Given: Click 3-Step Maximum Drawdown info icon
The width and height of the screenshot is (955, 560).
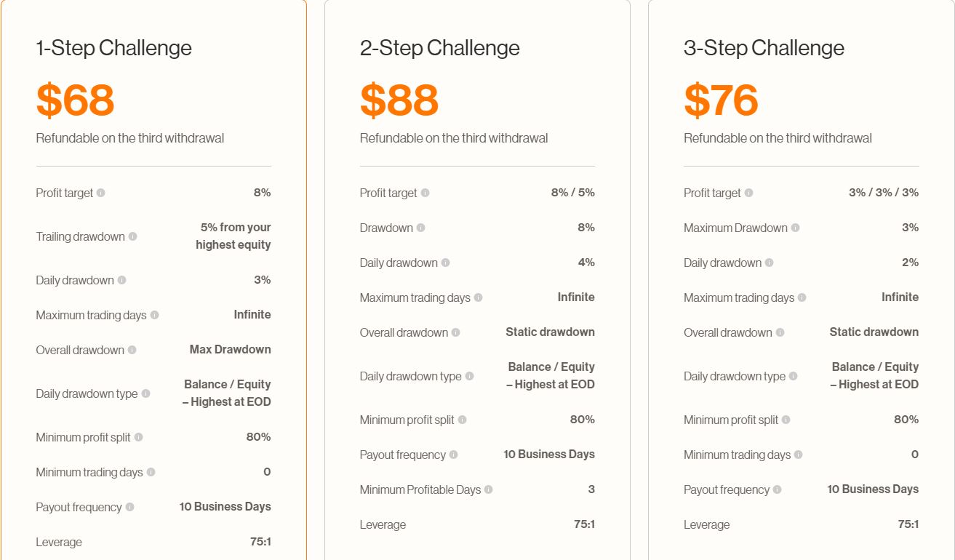Looking at the screenshot, I should coord(795,228).
